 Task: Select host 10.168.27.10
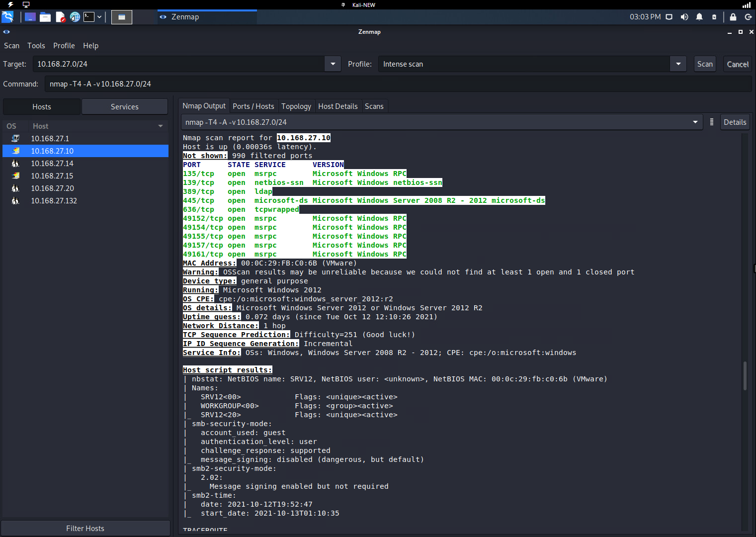pyautogui.click(x=85, y=151)
